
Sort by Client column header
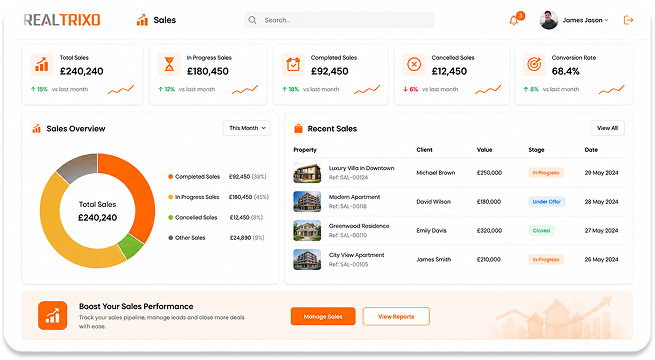click(424, 150)
